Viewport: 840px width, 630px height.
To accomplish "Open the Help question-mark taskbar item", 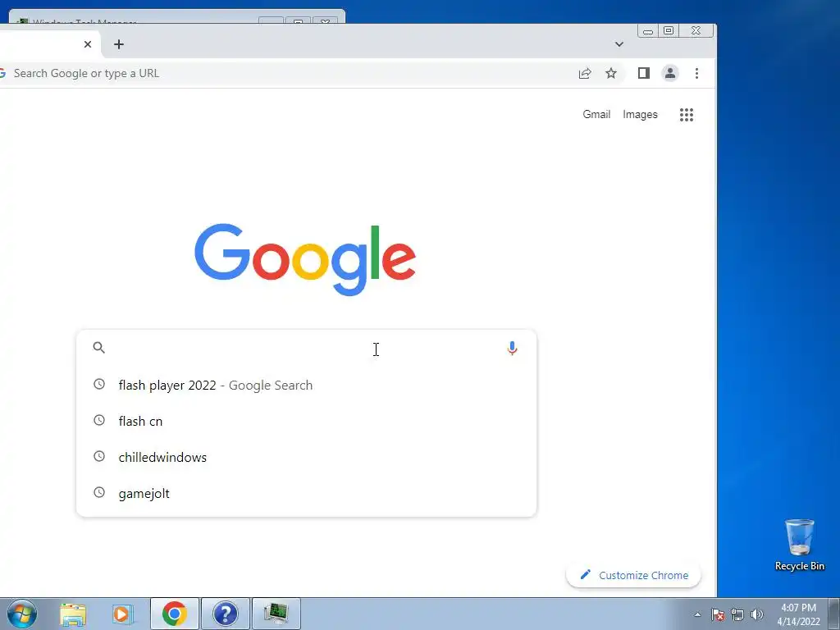I will click(225, 614).
